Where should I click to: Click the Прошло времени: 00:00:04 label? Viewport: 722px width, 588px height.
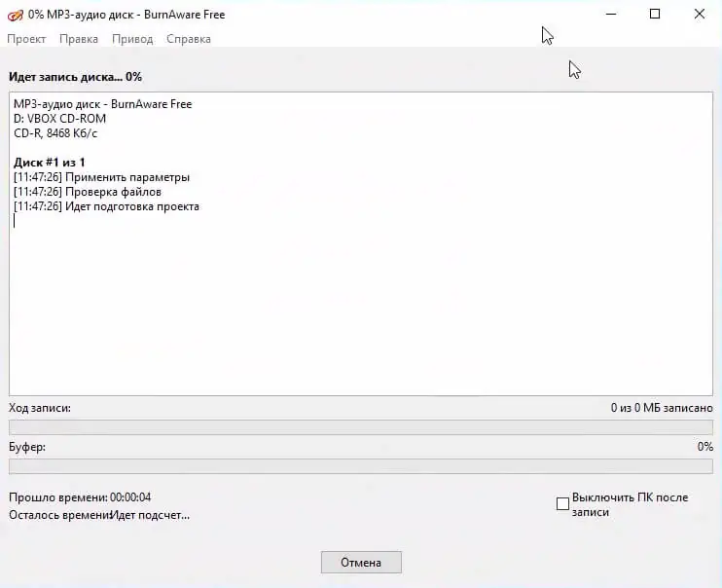pos(80,497)
